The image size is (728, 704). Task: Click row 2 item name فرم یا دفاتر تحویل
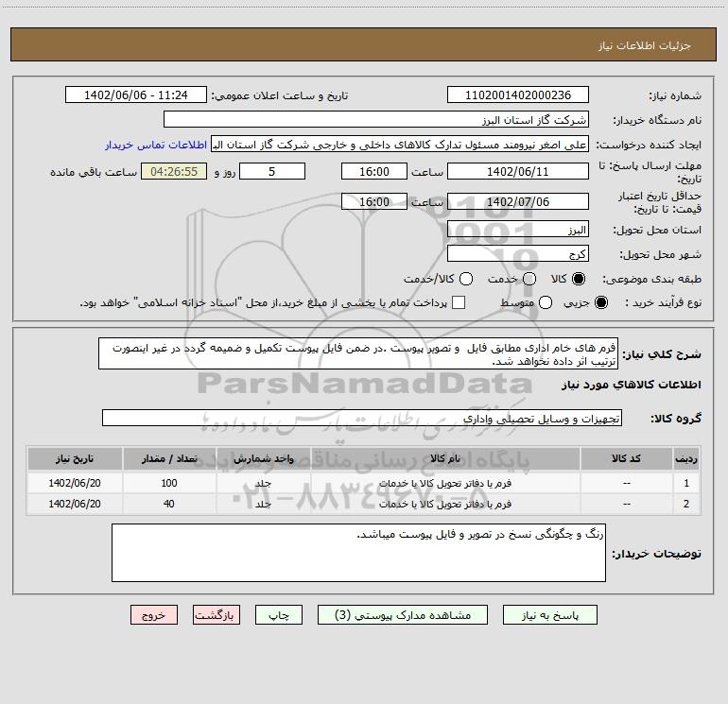(445, 504)
